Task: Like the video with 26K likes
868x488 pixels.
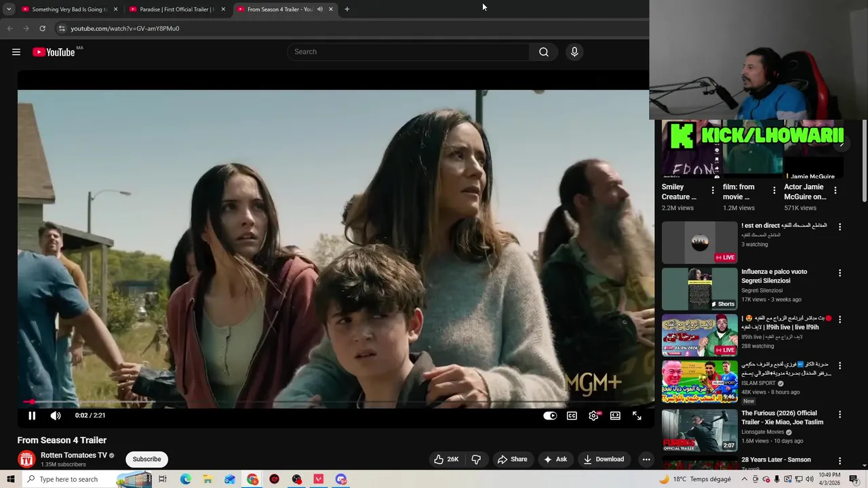Action: click(446, 459)
